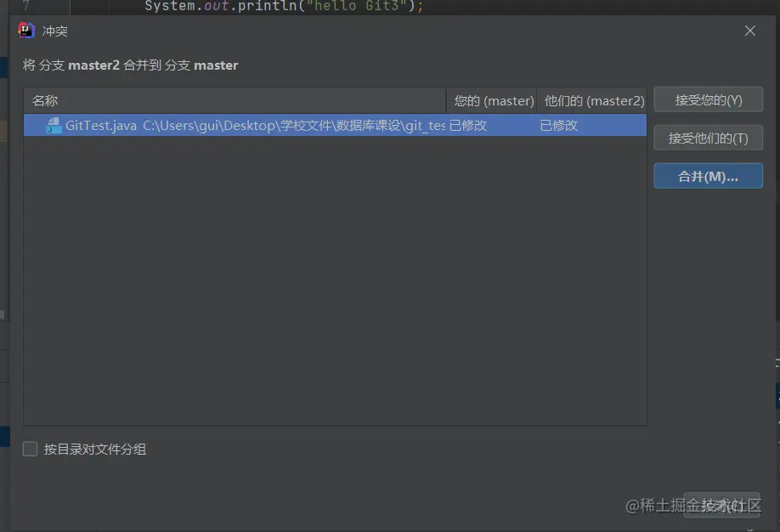
Task: Click the 他们的 (master2) column header
Action: (592, 100)
